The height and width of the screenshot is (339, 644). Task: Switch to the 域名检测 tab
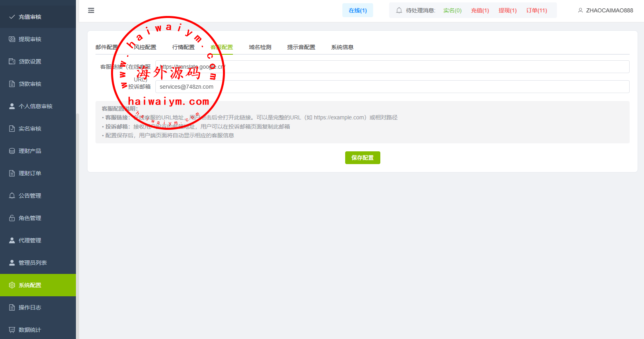pos(260,47)
